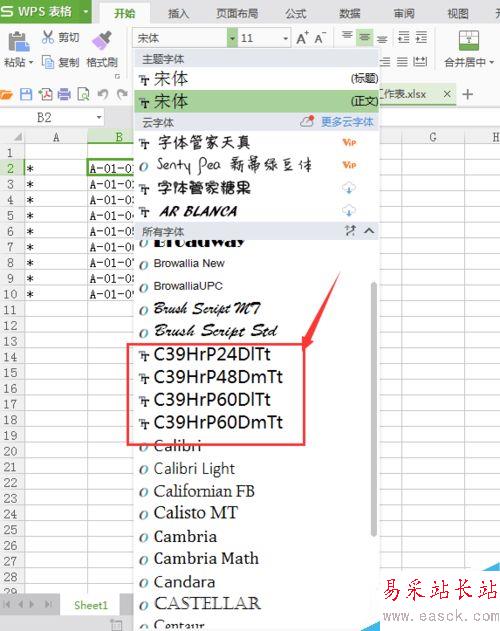Screen dimensions: 500x631
Task: Click the font list vertical scrollbar
Action: pos(374,409)
